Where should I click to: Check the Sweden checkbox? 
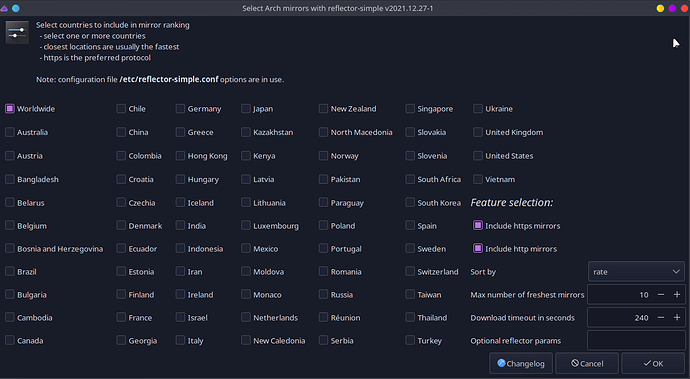[410, 248]
